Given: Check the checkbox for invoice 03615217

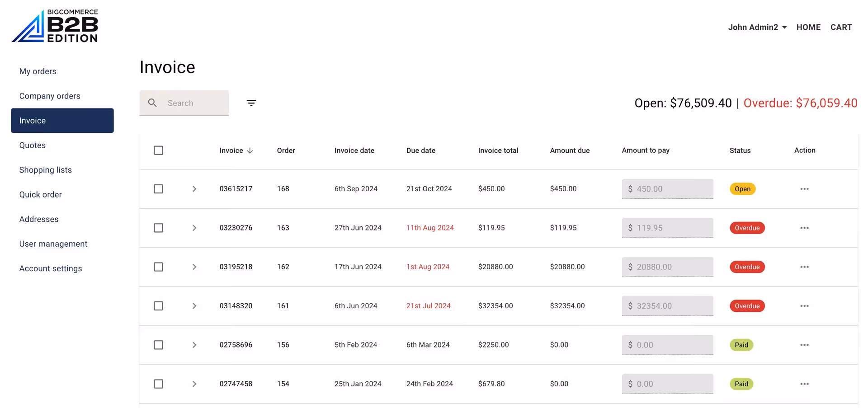Looking at the screenshot, I should pyautogui.click(x=158, y=189).
